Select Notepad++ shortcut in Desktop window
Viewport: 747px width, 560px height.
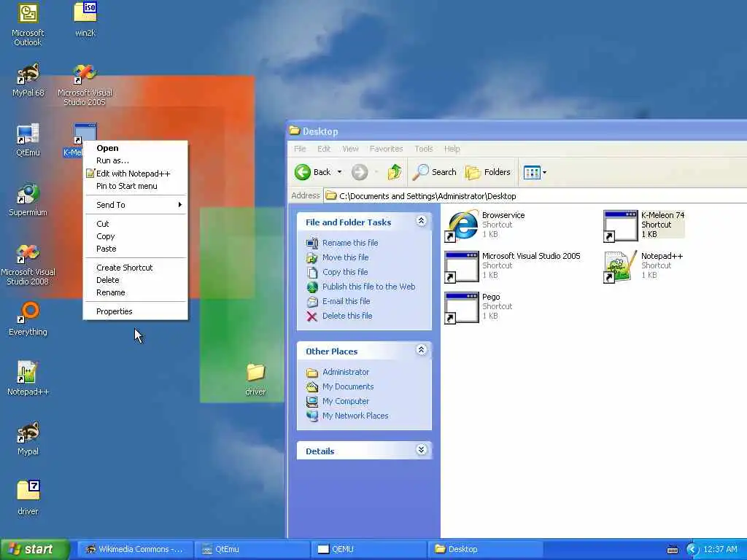pos(643,265)
